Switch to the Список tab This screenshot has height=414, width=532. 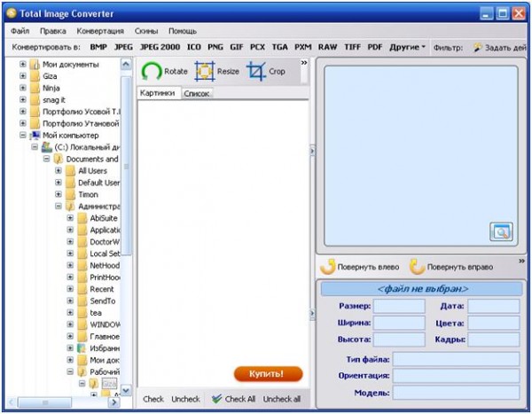tap(197, 94)
